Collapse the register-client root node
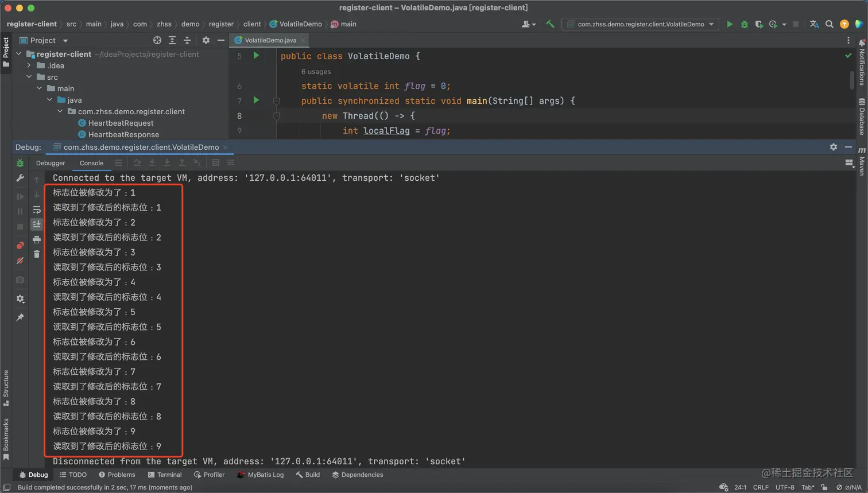Screen dimensions: 868x493 (19, 54)
